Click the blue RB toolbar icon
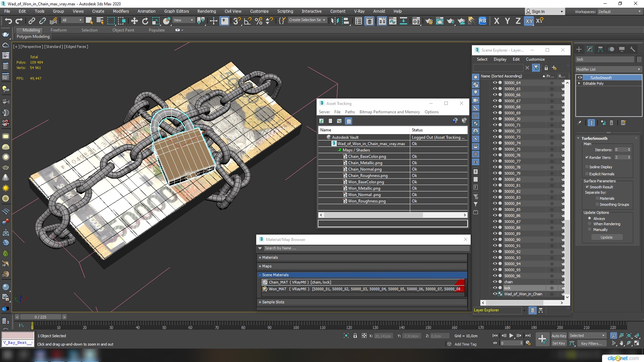644x362 pixels. coord(482,21)
